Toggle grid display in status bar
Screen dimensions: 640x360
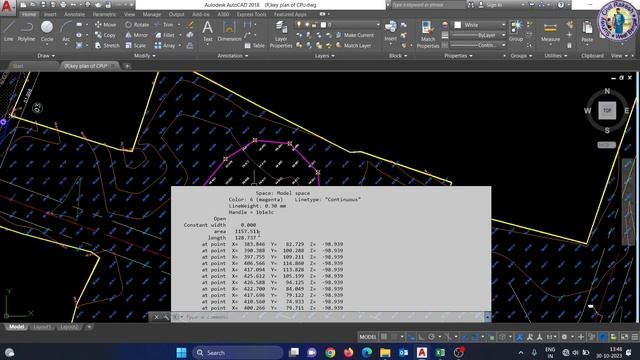384,337
